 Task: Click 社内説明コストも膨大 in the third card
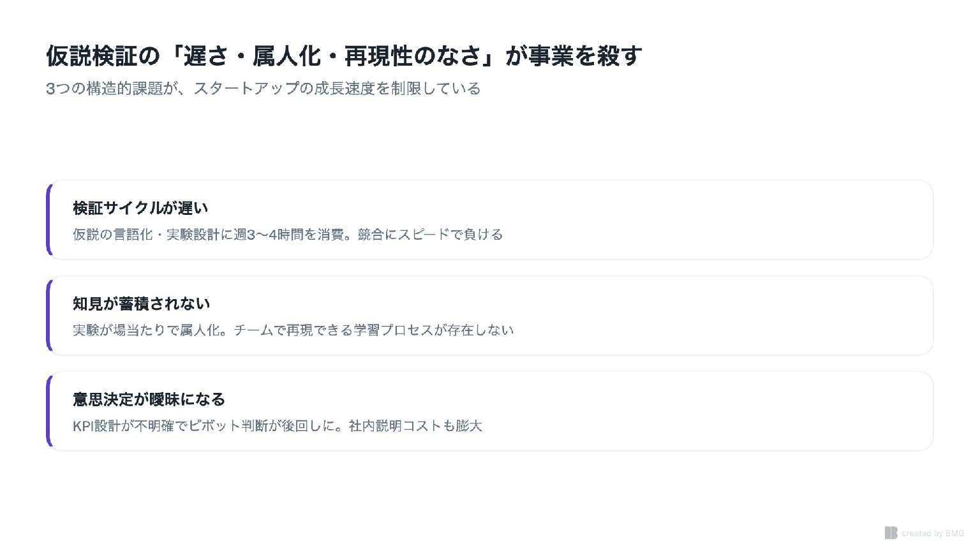coord(415,426)
